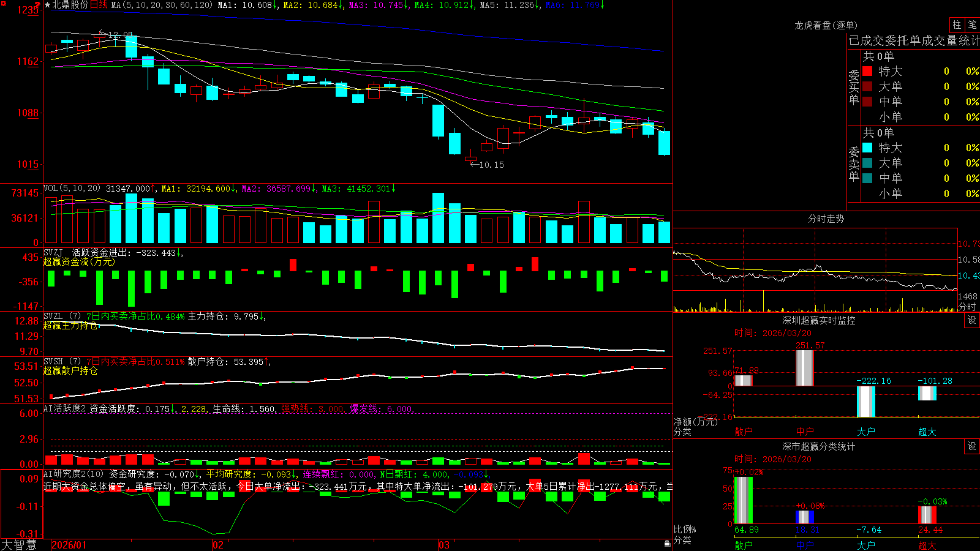Select MA5: 11.236 indicator value
This screenshot has width=980, height=551.
pyautogui.click(x=510, y=5)
